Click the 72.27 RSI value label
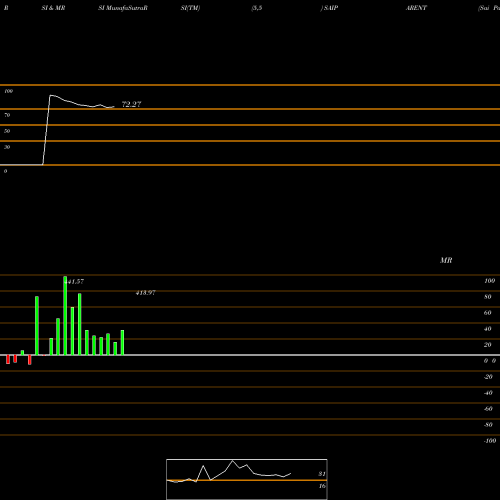 click(131, 104)
